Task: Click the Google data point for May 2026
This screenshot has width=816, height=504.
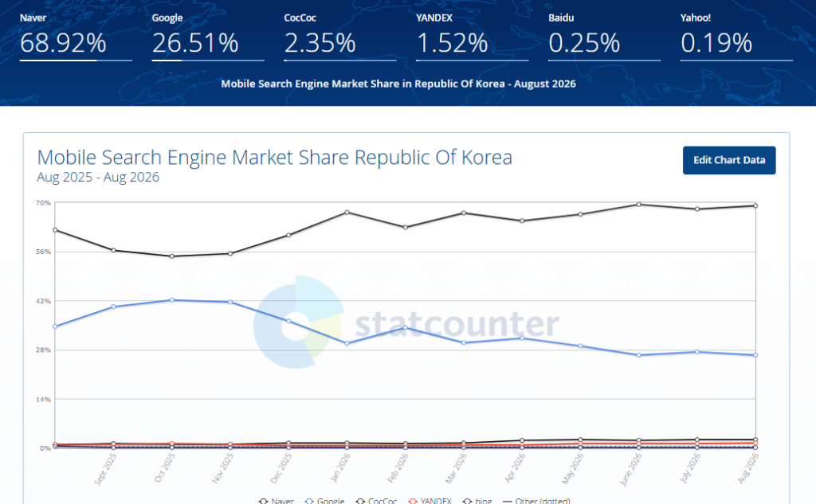Action: [x=580, y=346]
